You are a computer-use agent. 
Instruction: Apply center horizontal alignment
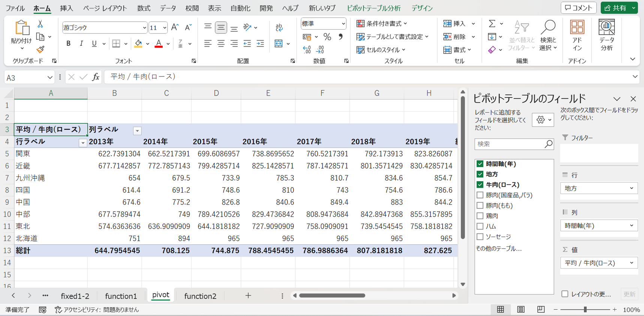click(221, 44)
